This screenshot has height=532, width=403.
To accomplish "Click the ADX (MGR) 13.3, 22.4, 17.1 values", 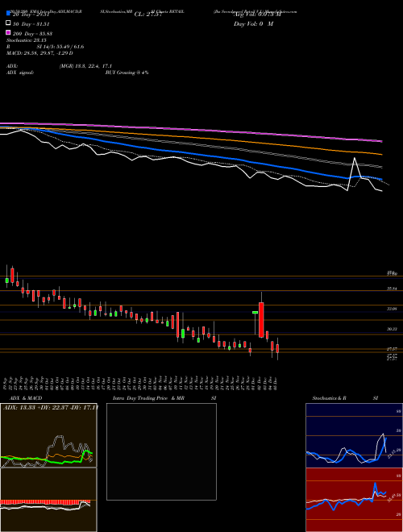I will tap(85, 66).
